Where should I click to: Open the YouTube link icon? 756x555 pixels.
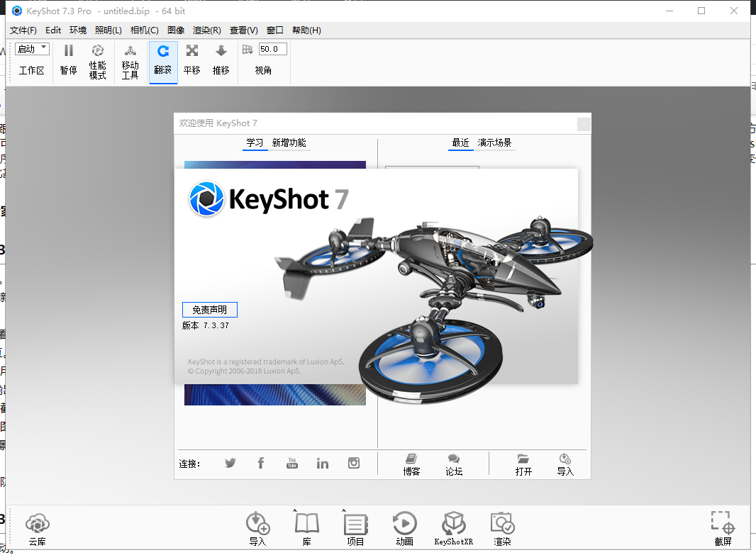pyautogui.click(x=292, y=463)
